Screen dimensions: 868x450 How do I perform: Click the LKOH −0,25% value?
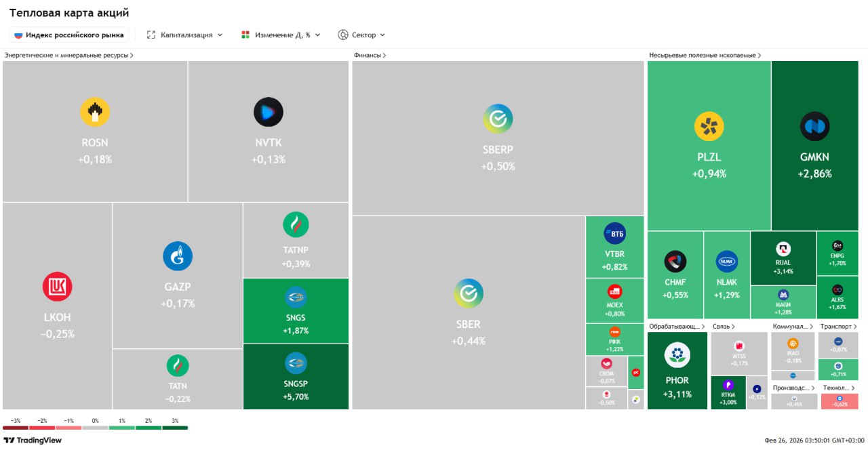click(x=58, y=334)
